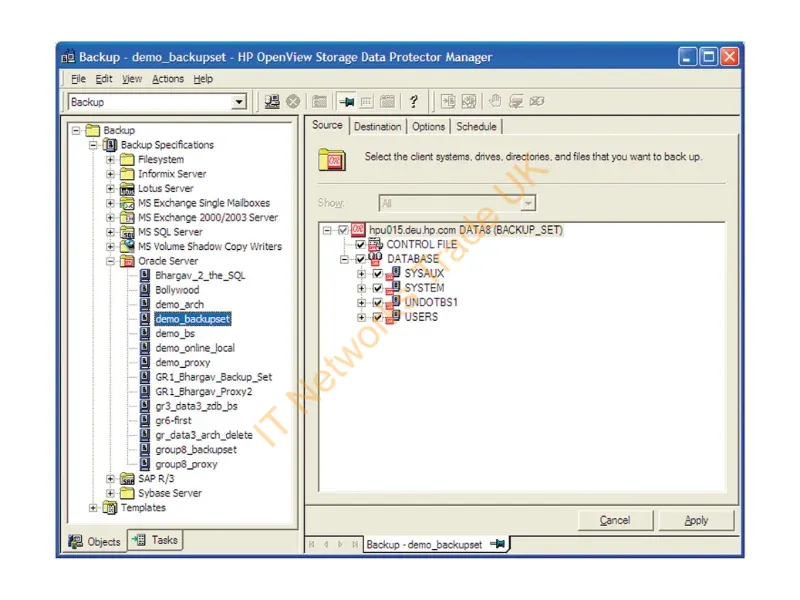The height and width of the screenshot is (600, 800).
Task: Collapse the Oracle Server node
Action: [110, 261]
